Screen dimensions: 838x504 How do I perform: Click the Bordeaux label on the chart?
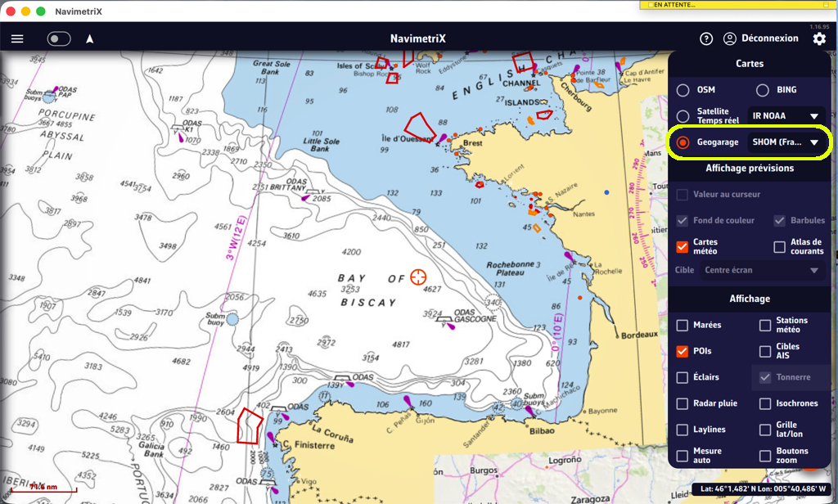(x=640, y=335)
